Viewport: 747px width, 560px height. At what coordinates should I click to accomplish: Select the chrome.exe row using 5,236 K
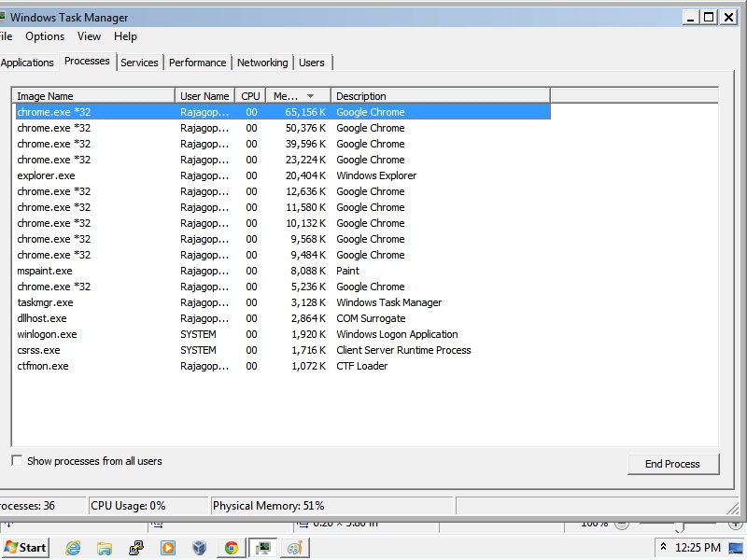click(282, 287)
